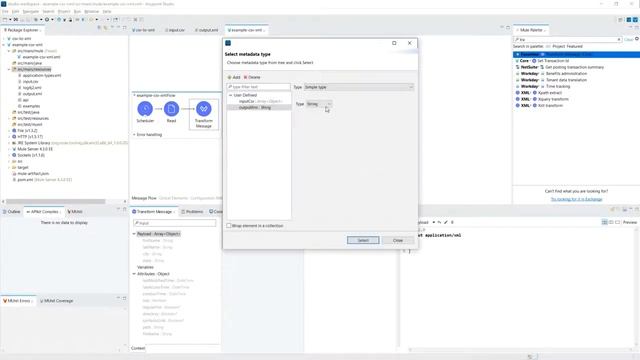The width and height of the screenshot is (640, 360).
Task: Clear the Mule Palette search with X icon
Action: click(619, 40)
